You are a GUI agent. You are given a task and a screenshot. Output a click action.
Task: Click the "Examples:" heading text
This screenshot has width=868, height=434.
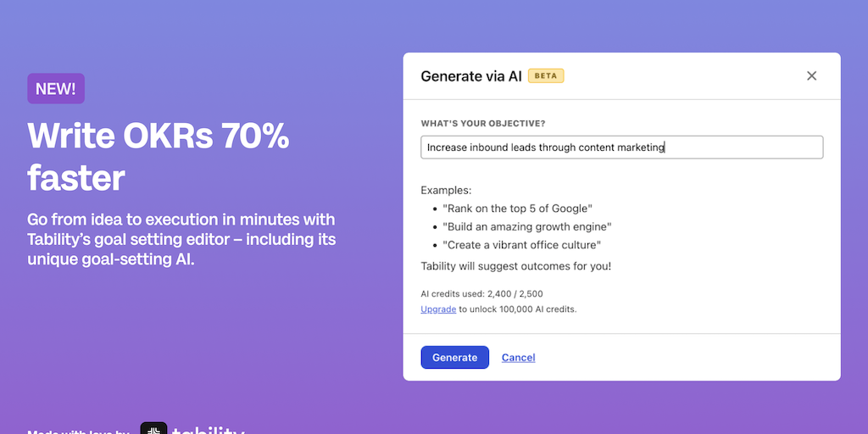point(446,191)
